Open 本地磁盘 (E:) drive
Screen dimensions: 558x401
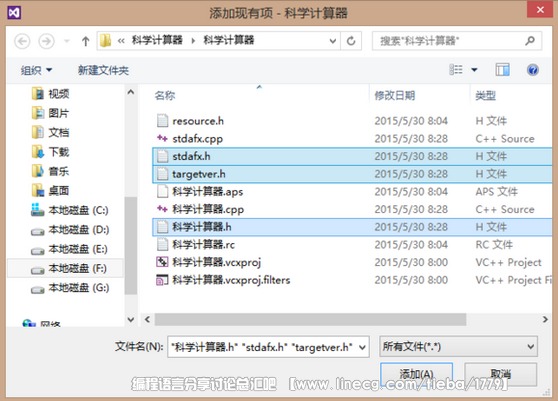pos(69,249)
